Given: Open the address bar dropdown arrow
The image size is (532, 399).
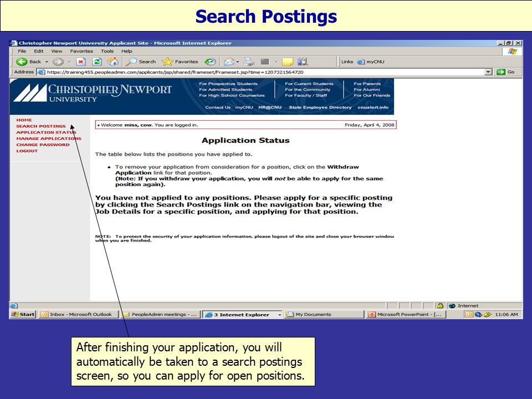Looking at the screenshot, I should click(x=488, y=72).
